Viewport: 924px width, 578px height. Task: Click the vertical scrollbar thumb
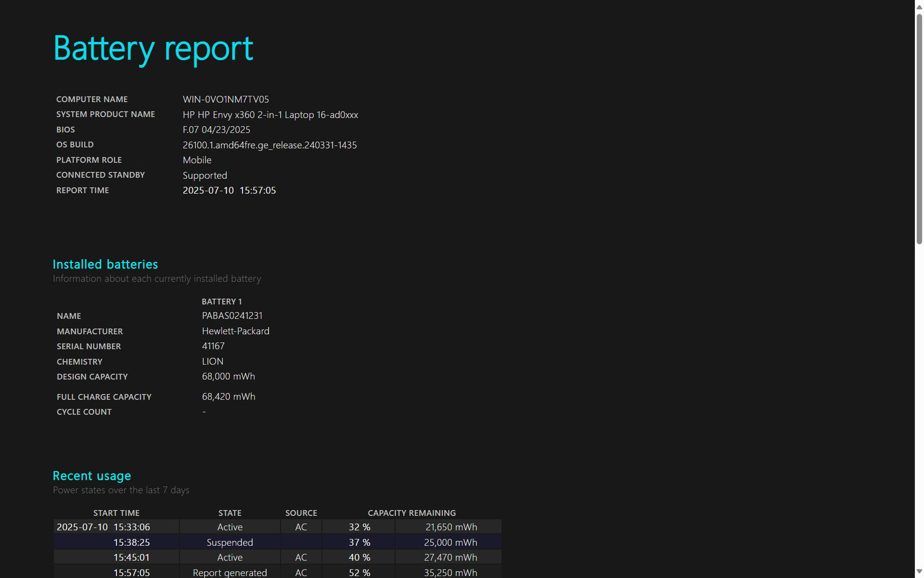click(919, 127)
